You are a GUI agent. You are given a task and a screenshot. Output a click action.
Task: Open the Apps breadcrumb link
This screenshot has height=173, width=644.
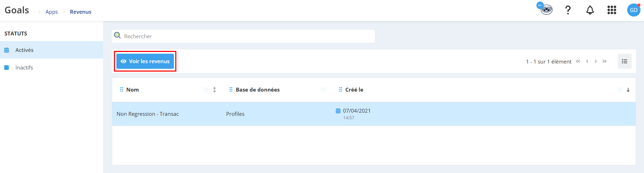(52, 12)
